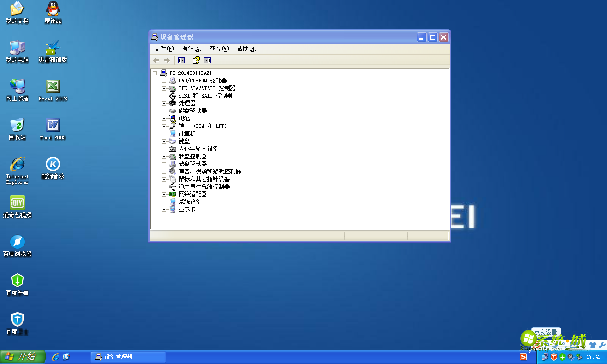The height and width of the screenshot is (364, 607).
Task: Open the 操作 menu
Action: [192, 48]
